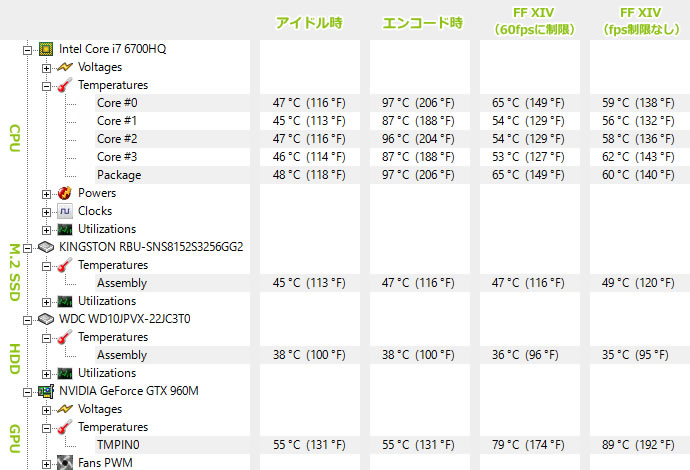Click the FF XIV (fps制限なし) column header

click(641, 21)
